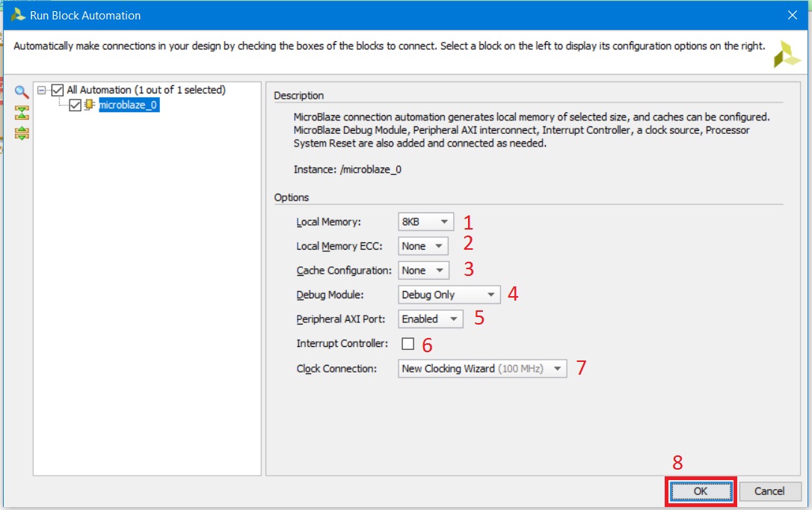Click the magnifier search icon in the sidebar
This screenshot has height=510, width=812.
[x=22, y=92]
